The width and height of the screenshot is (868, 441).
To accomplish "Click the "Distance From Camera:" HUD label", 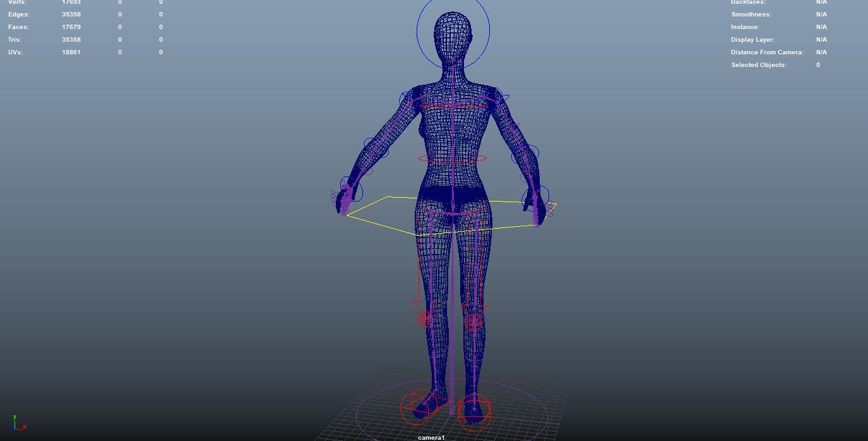I will pos(767,52).
